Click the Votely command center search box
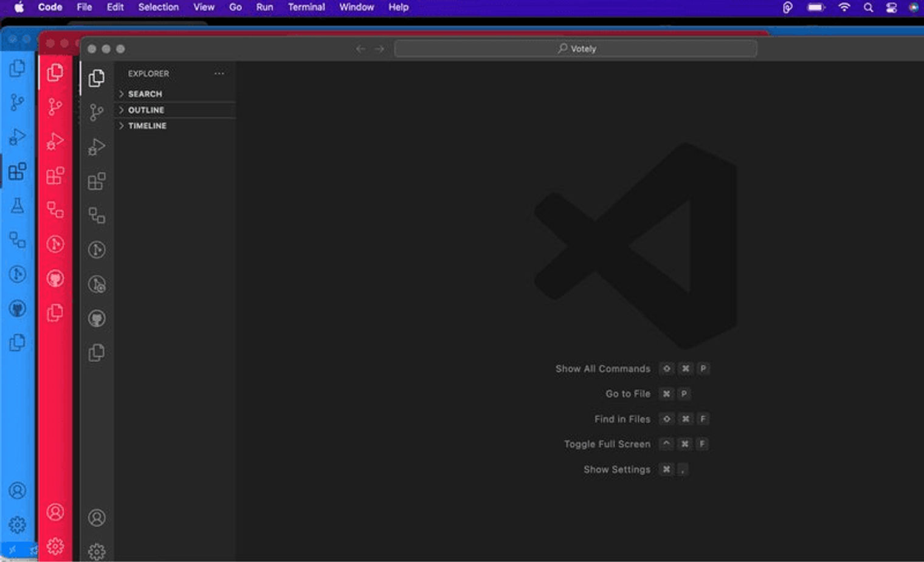This screenshot has width=924, height=562. click(x=576, y=49)
